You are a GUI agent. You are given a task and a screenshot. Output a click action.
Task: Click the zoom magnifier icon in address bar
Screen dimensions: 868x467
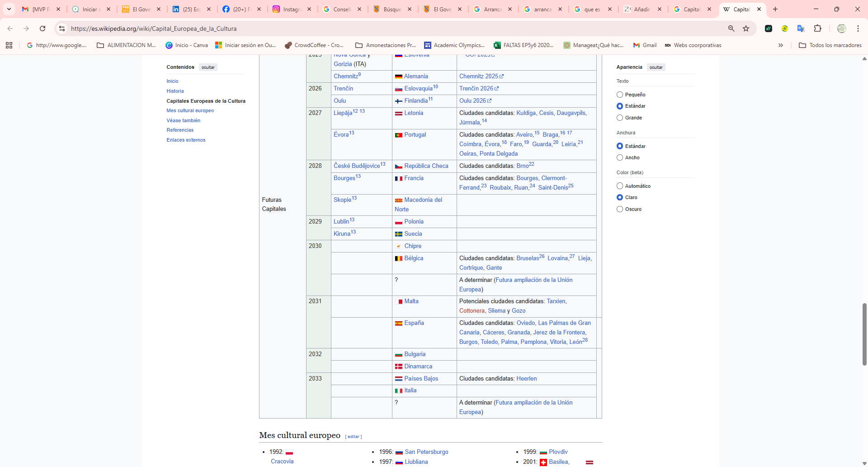click(731, 29)
